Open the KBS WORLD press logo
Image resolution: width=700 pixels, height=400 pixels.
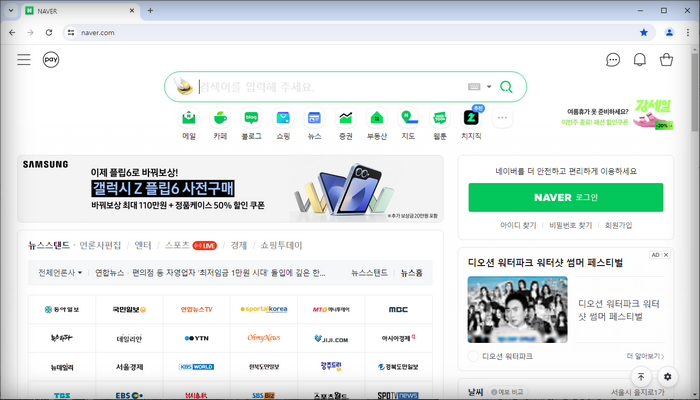click(196, 367)
